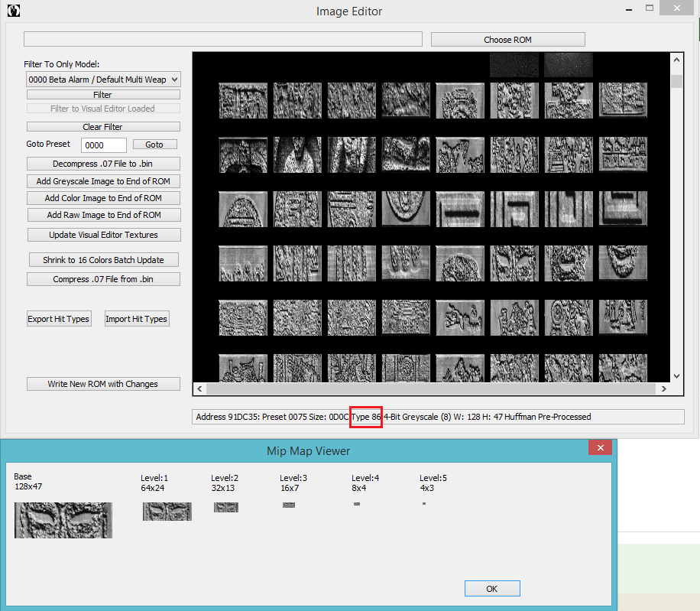
Task: Click Shrink to 16 Colors Batch Update
Action: point(104,259)
